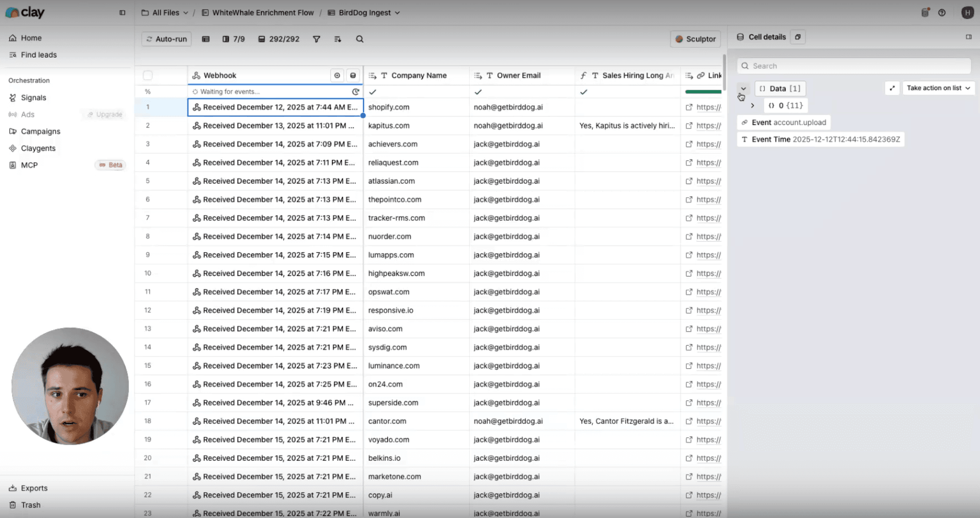Open the link icon in copy.ai row
Screen dimensions: 980x518
(689, 495)
